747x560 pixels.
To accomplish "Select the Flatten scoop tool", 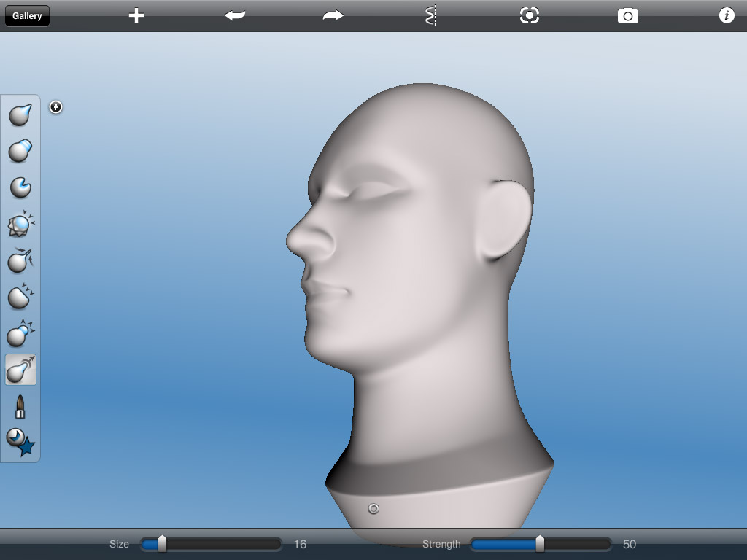I will coord(20,187).
